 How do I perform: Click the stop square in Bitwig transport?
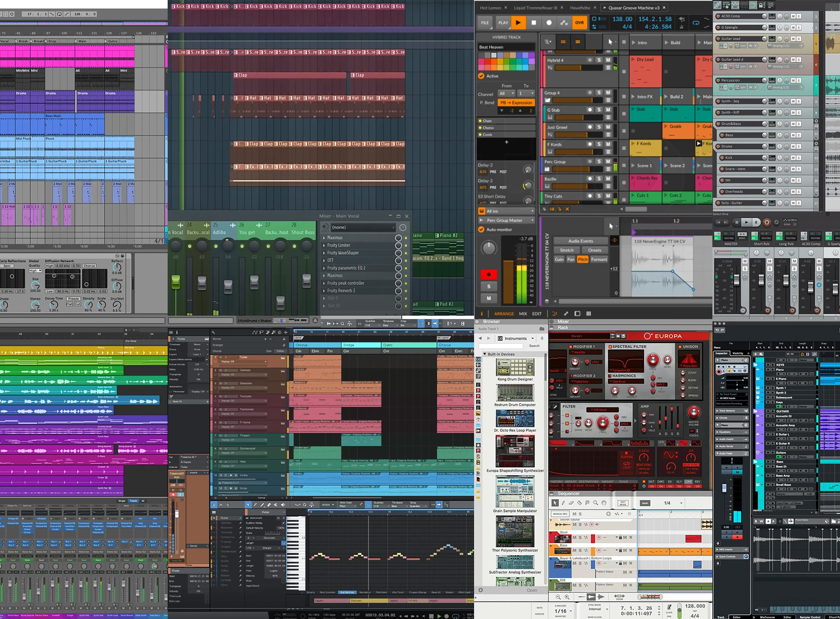(533, 22)
